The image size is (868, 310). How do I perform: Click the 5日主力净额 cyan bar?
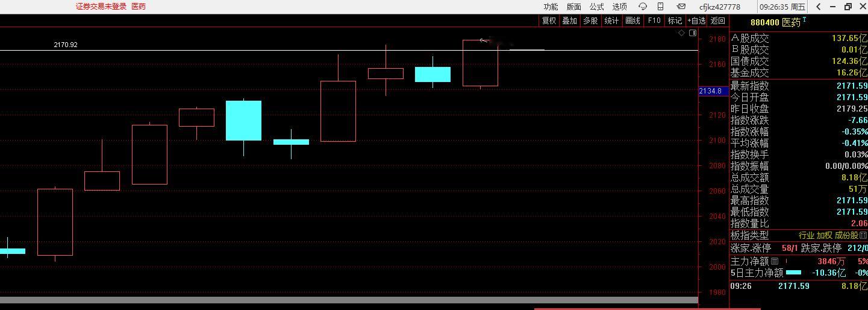click(x=794, y=273)
